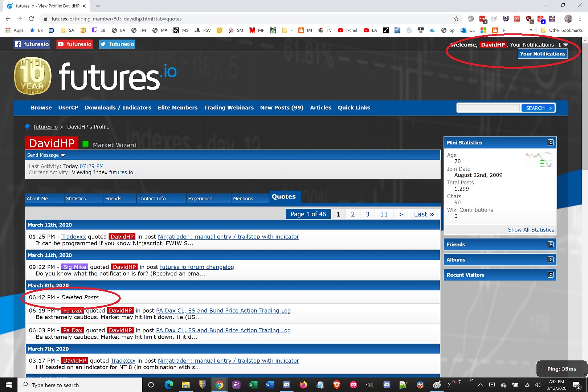Collapse the Mini Statistics panel
Image resolution: width=588 pixels, height=392 pixels.
pos(551,143)
